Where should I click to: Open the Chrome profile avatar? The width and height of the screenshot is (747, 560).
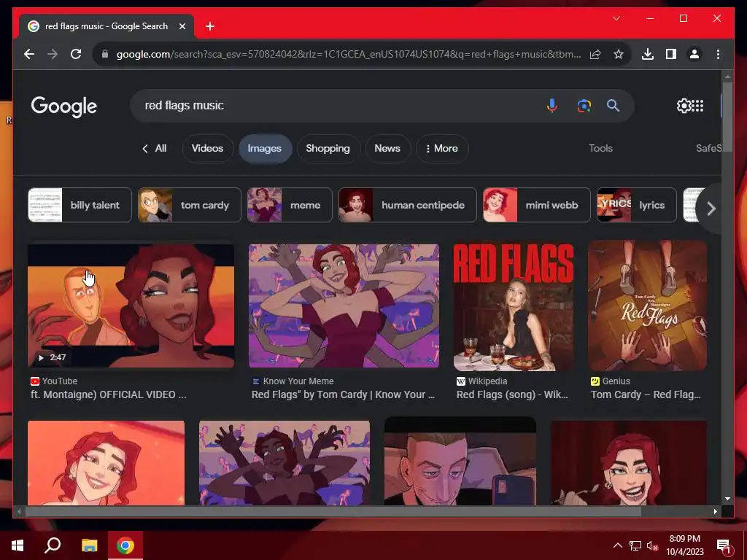[694, 54]
